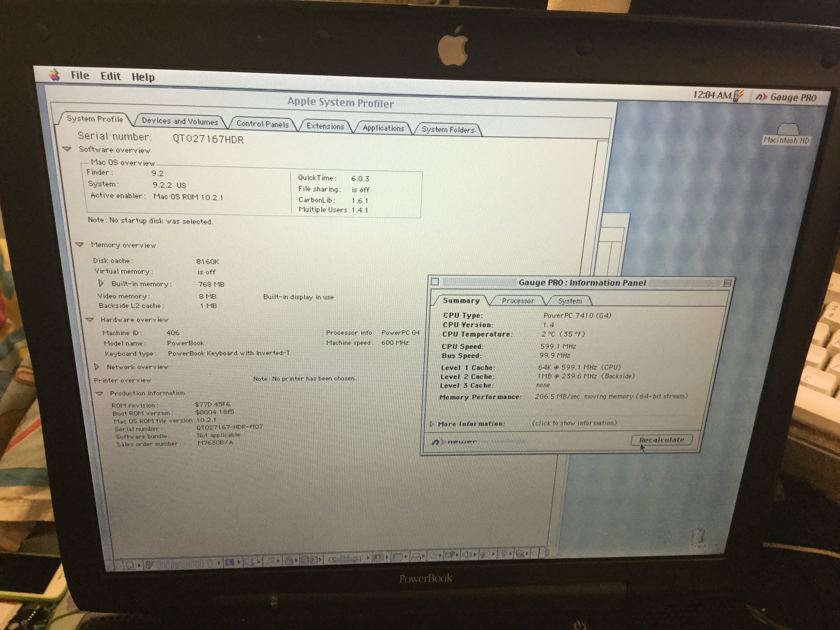Expand the Built-in memory details
840x630 pixels.
pyautogui.click(x=101, y=283)
